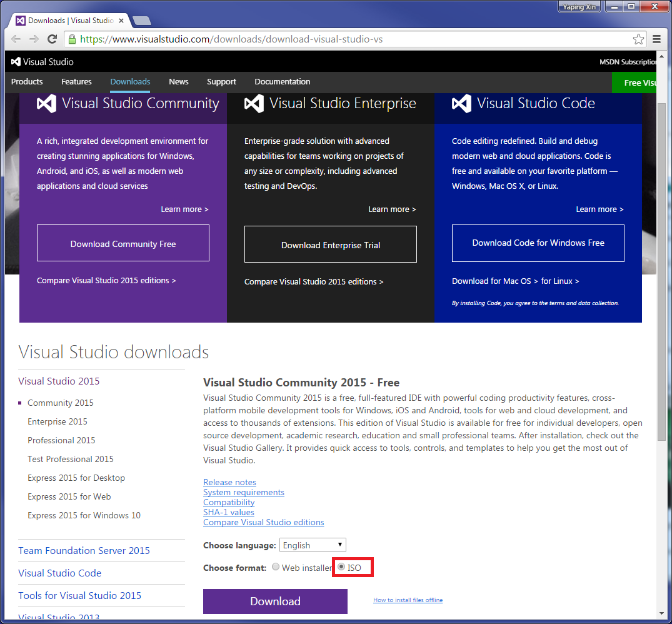Click Download Code for Windows Free
672x624 pixels.
(538, 243)
